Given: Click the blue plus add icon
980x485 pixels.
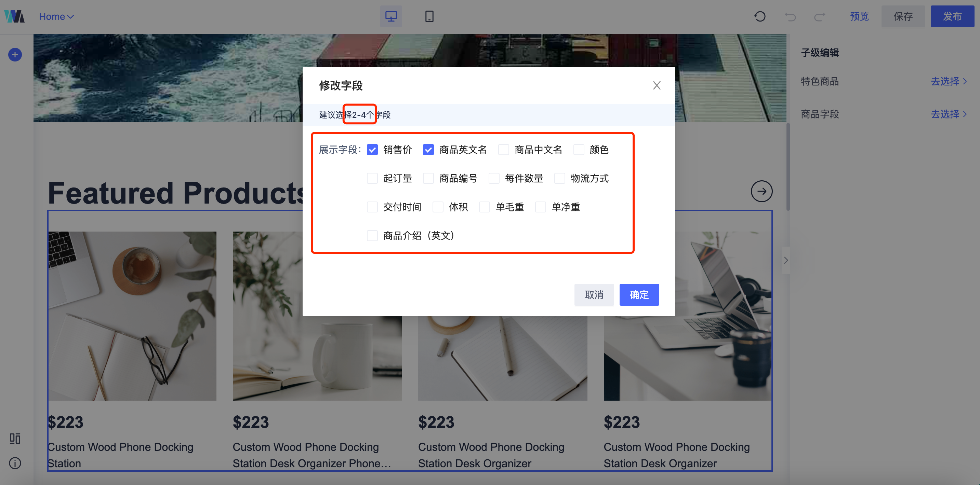Looking at the screenshot, I should [15, 55].
